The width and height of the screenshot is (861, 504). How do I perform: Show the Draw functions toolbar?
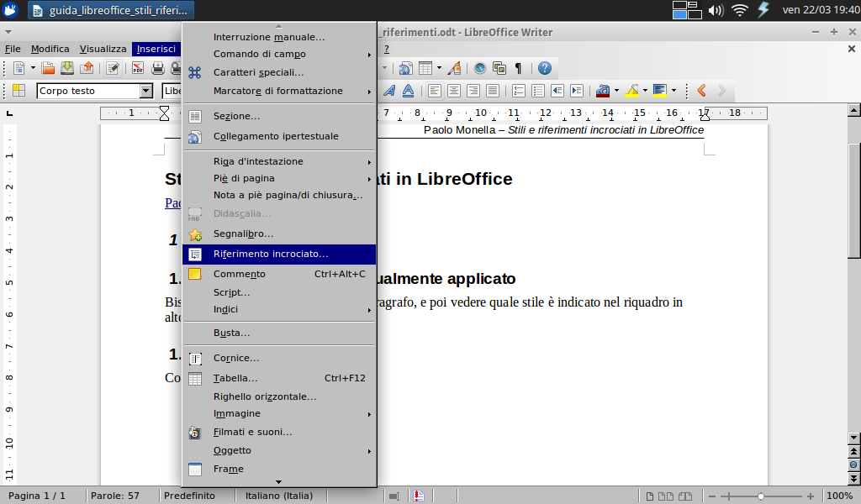[x=454, y=68]
